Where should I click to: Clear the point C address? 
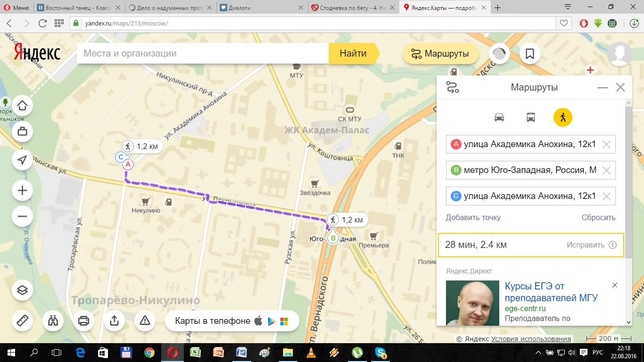pyautogui.click(x=607, y=197)
